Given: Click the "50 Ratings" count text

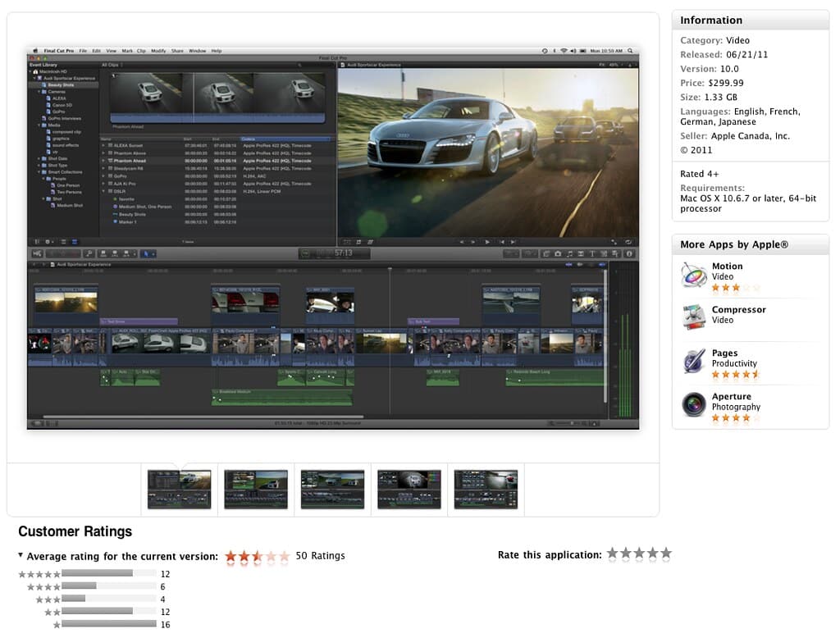Looking at the screenshot, I should pyautogui.click(x=321, y=555).
